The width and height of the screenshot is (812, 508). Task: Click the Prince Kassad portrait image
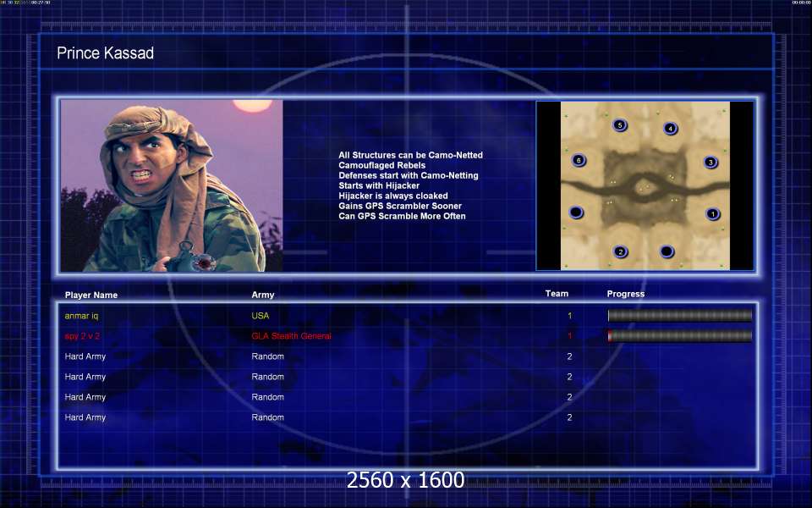tap(172, 186)
